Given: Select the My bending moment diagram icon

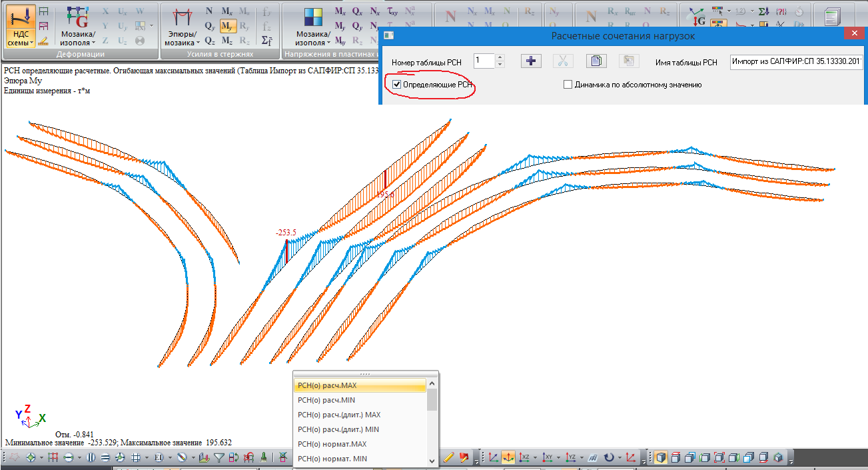Looking at the screenshot, I should [227, 27].
